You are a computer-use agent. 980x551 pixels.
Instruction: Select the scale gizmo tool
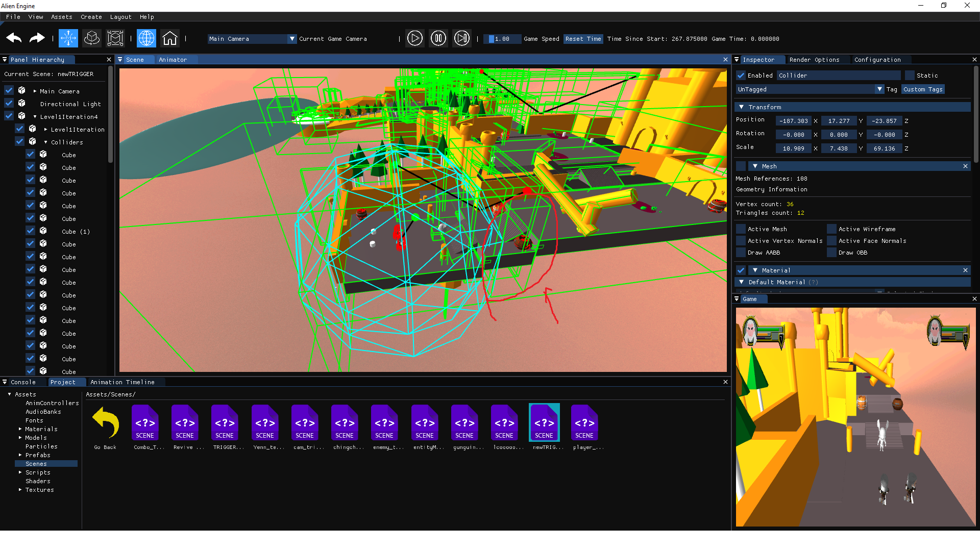[x=115, y=38]
